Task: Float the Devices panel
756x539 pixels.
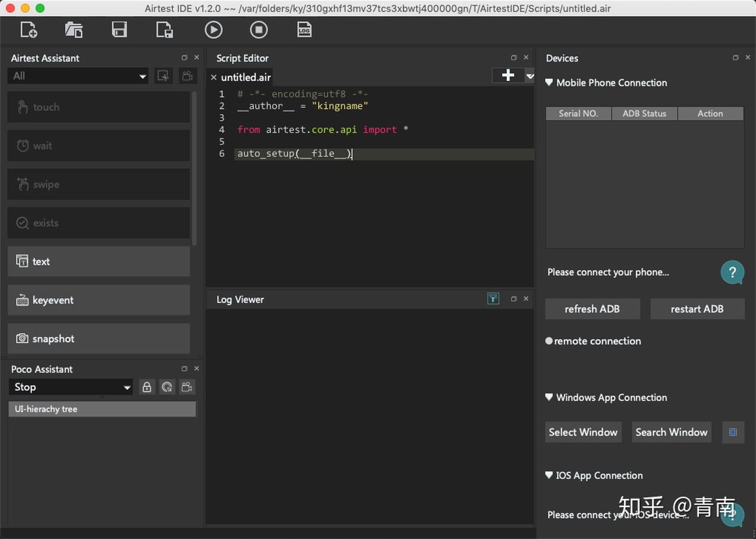Action: coord(736,58)
